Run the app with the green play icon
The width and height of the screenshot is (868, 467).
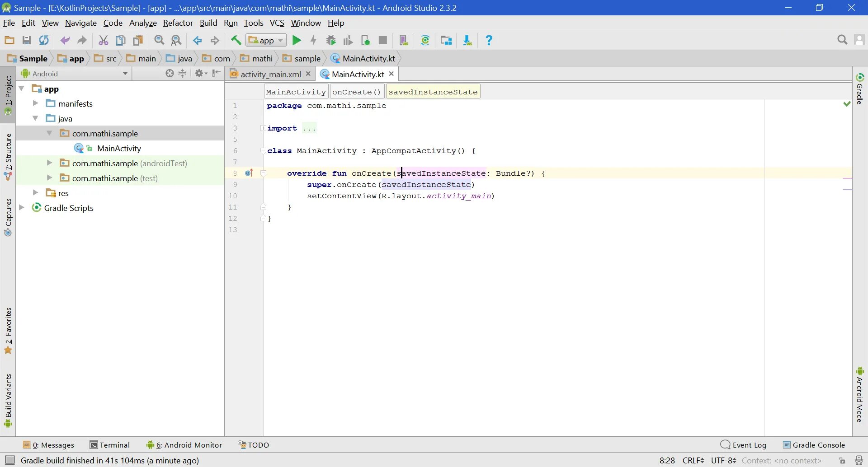[297, 41]
